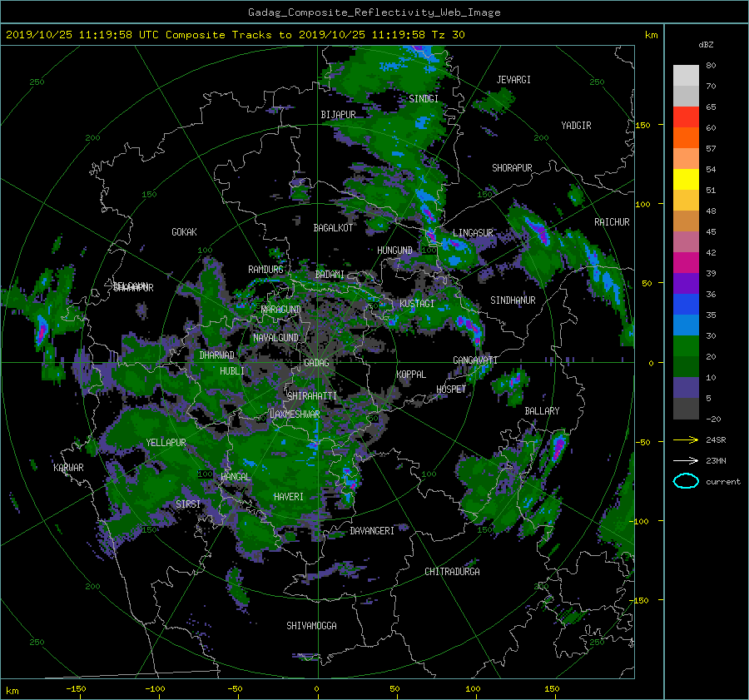Click the SHIVAMOGGA city label
The width and height of the screenshot is (749, 700).
pyautogui.click(x=311, y=625)
